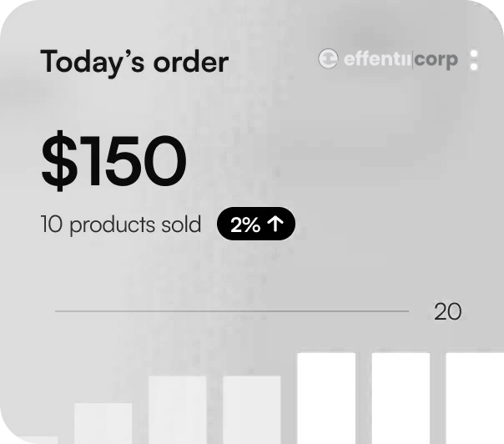
Task: Click the $150 order total
Action: click(x=113, y=162)
